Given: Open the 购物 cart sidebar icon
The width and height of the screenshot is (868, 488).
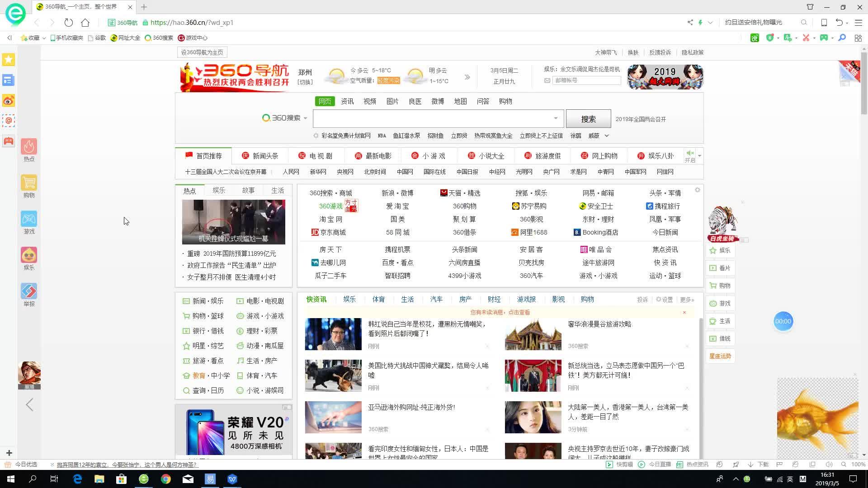Looking at the screenshot, I should pyautogui.click(x=29, y=183).
